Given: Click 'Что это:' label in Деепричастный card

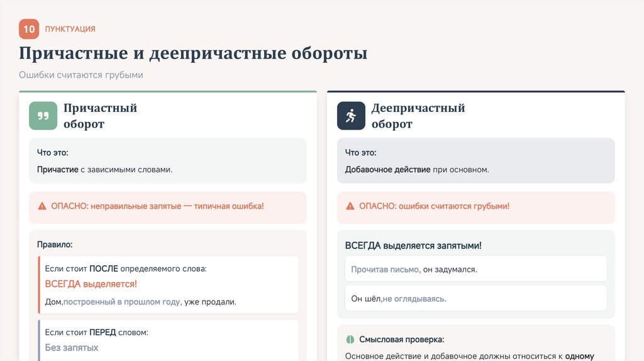Looking at the screenshot, I should point(360,153).
